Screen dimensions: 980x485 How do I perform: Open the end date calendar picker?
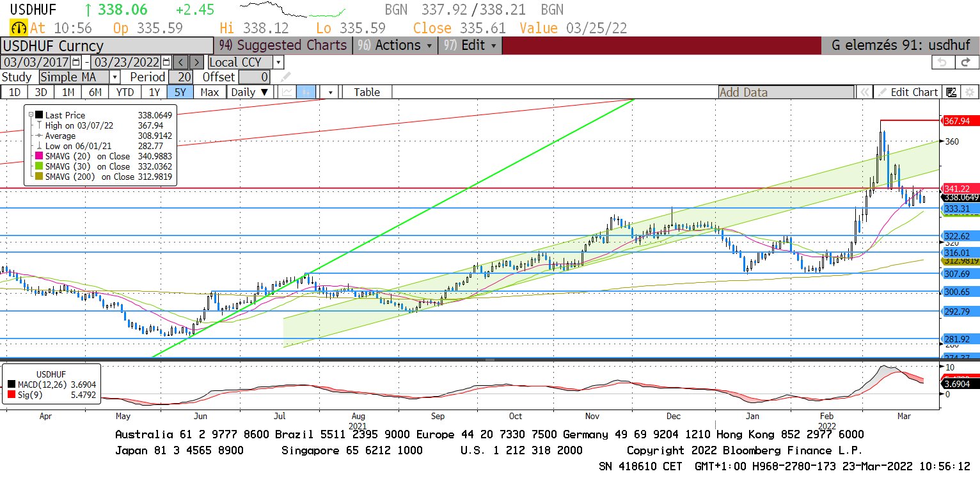coord(166,62)
